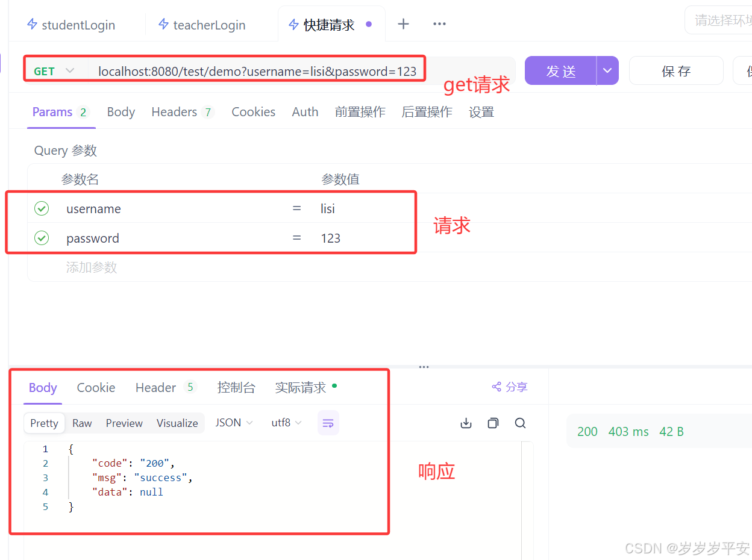Viewport: 752px width, 560px height.
Task: Open the 前置操作 tab
Action: [x=360, y=112]
